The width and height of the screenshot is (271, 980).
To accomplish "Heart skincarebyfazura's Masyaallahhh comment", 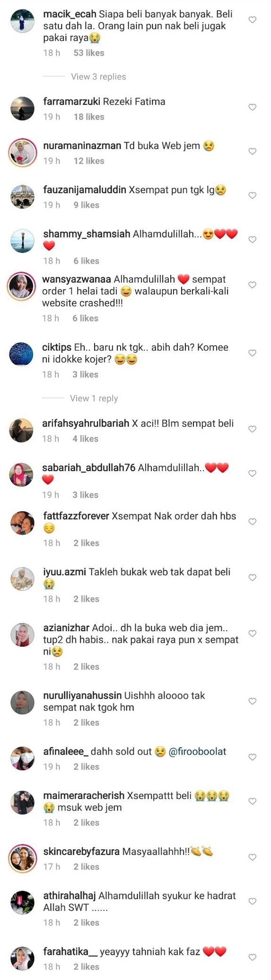I will [x=253, y=857].
